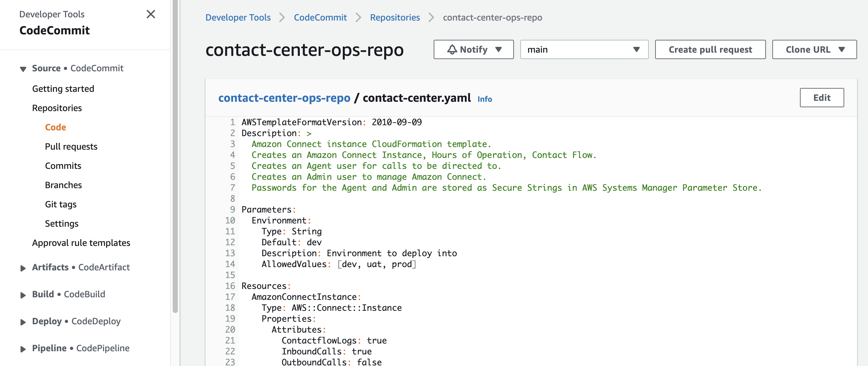Click line 'Amazon Connect instance CloudFormation template.'
Viewport: 868px width, 366px height.
pyautogui.click(x=371, y=144)
